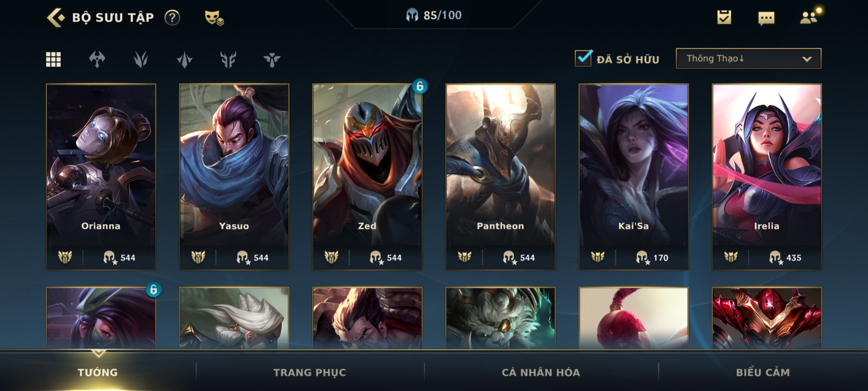This screenshot has width=868, height=391.
Task: Open the BIỂU CẢM tab
Action: (763, 372)
